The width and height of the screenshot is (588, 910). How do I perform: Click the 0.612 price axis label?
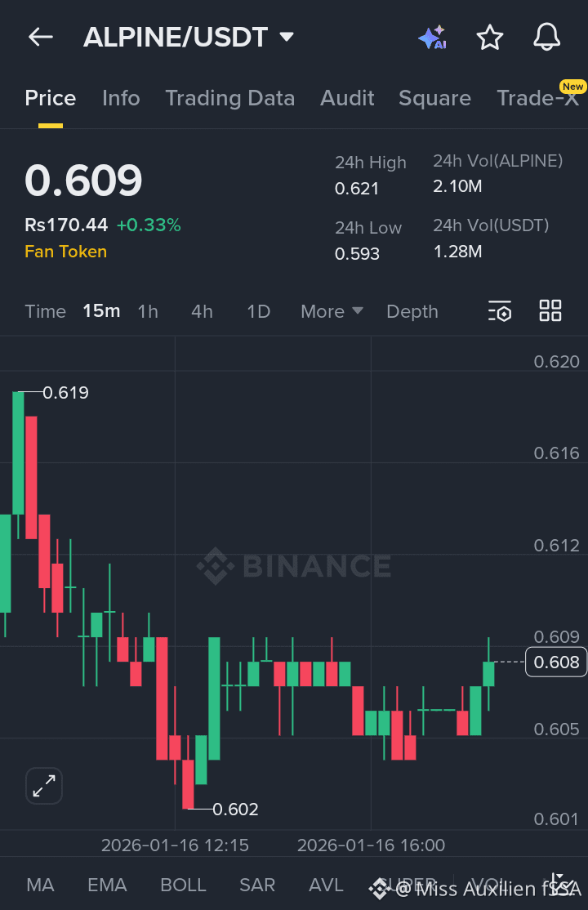pyautogui.click(x=557, y=546)
